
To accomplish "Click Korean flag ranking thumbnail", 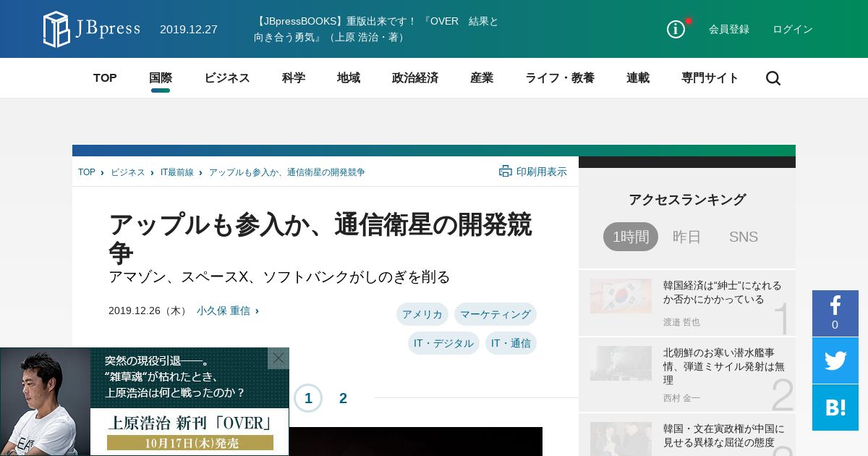I will point(621,296).
